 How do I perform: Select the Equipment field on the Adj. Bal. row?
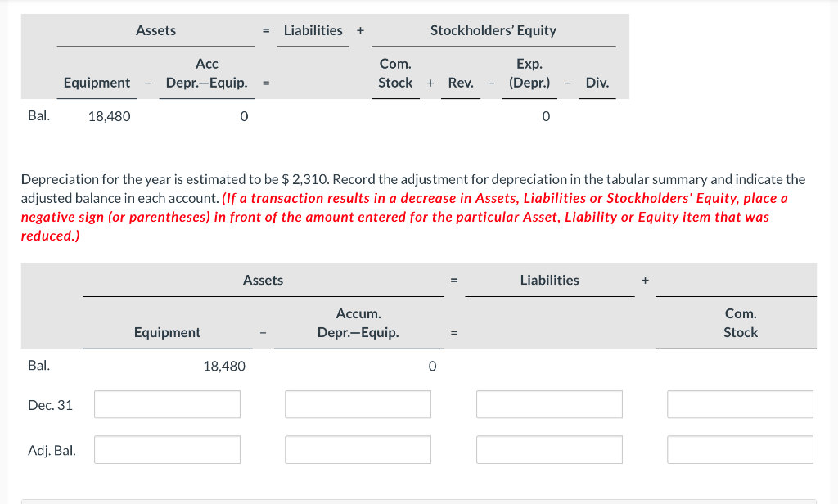(x=167, y=448)
